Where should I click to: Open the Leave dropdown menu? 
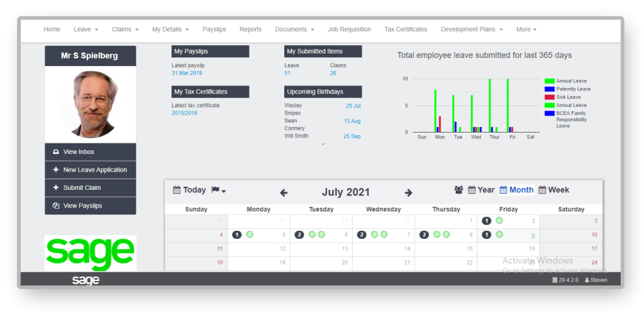click(86, 30)
